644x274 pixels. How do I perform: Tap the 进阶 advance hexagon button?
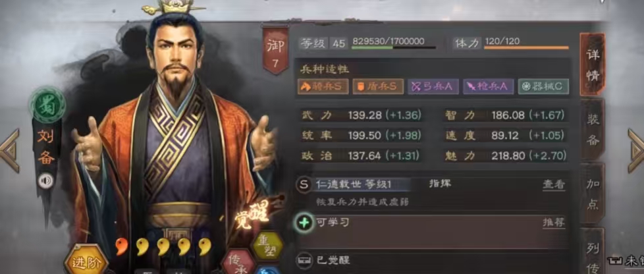[86, 261]
